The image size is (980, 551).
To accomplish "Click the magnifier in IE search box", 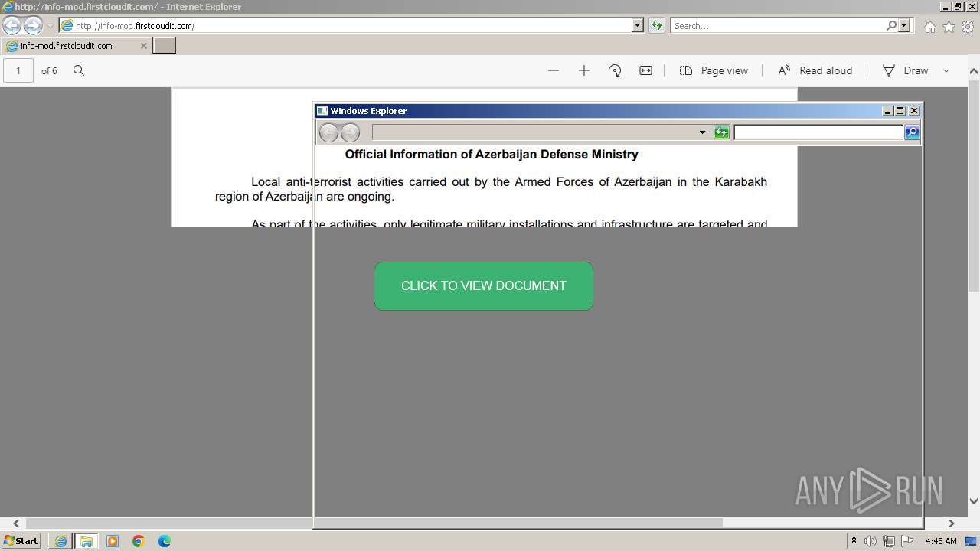I will point(891,25).
